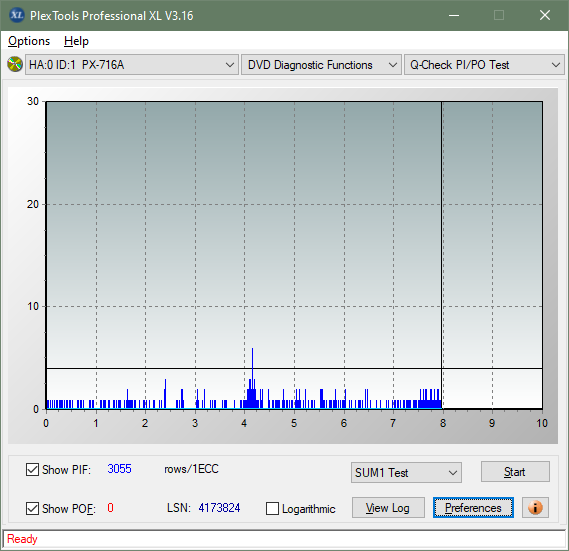Click the horizontal threshold line at 4
The width and height of the screenshot is (569, 551).
[294, 368]
